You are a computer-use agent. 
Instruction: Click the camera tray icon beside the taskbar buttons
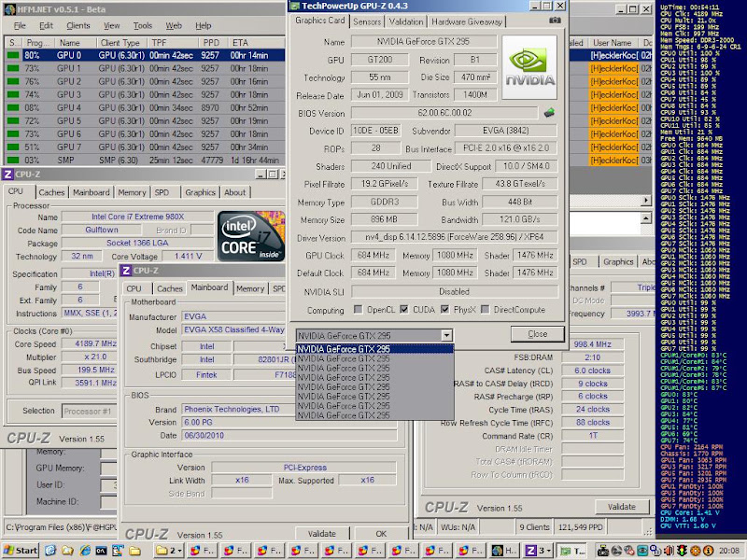(x=603, y=551)
